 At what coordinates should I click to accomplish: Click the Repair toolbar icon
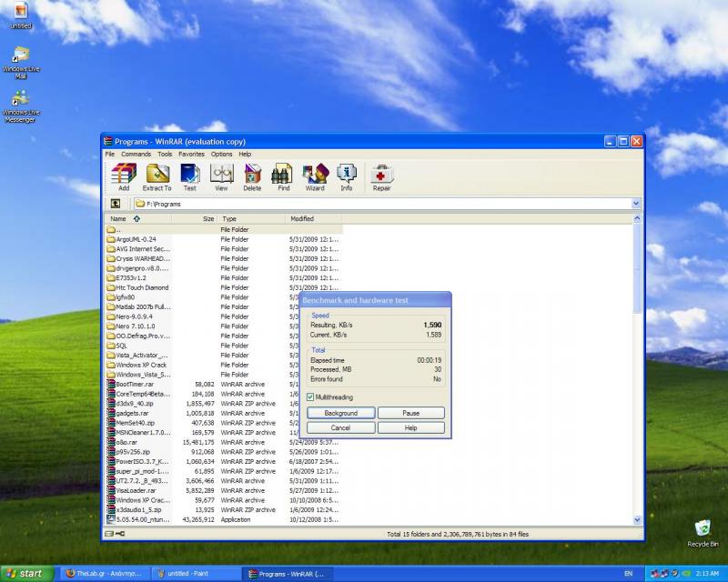(381, 177)
